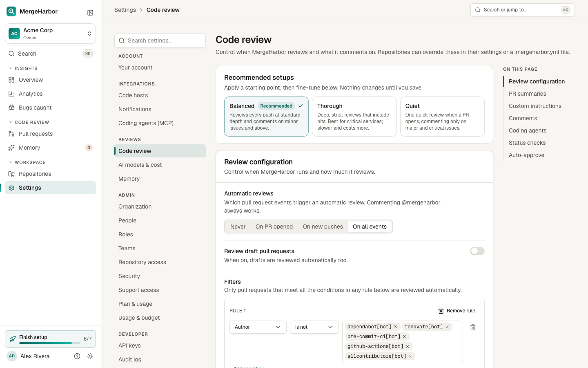The height and width of the screenshot is (368, 588).
Task: Collapse the INSIGHTS sidebar section
Action: point(23,68)
